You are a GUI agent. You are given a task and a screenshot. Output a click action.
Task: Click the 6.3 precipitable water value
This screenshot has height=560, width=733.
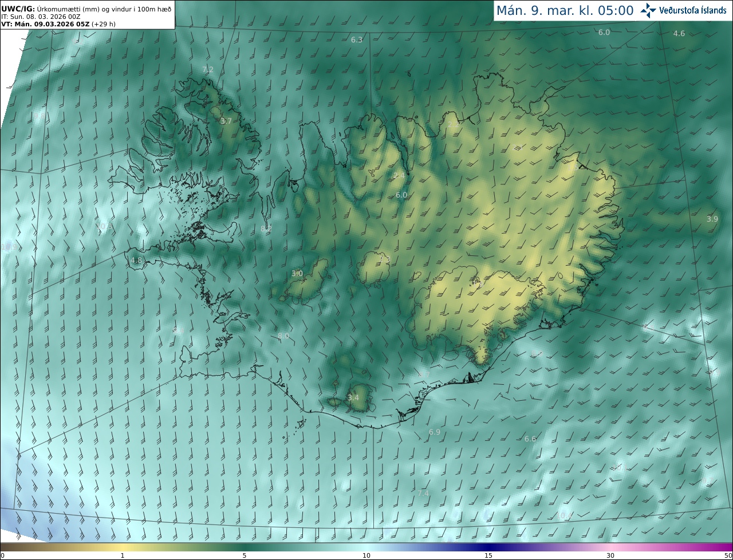click(357, 40)
